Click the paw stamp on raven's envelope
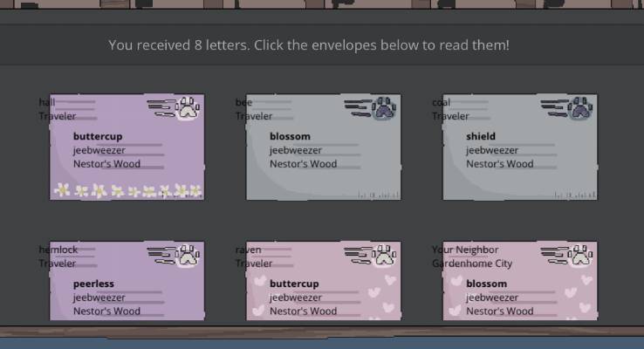Image resolution: width=644 pixels, height=349 pixels. (x=384, y=257)
